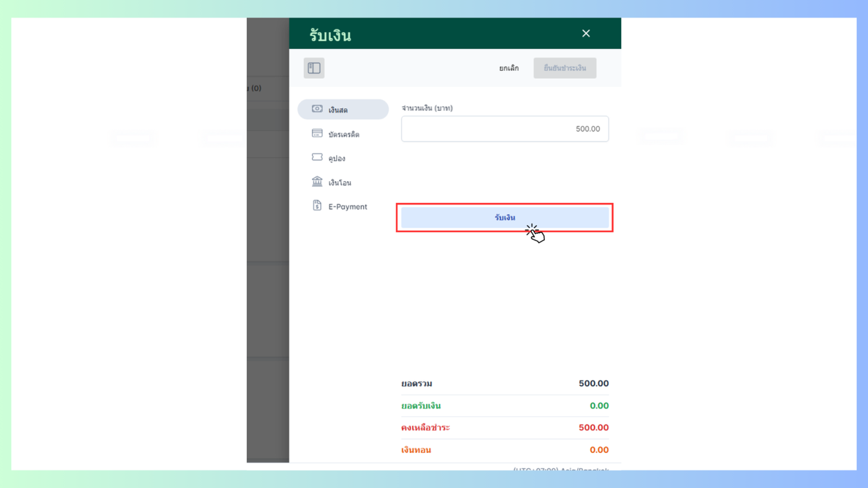The width and height of the screenshot is (868, 488).
Task: Select the คูปอง coupon tab
Action: click(x=343, y=158)
